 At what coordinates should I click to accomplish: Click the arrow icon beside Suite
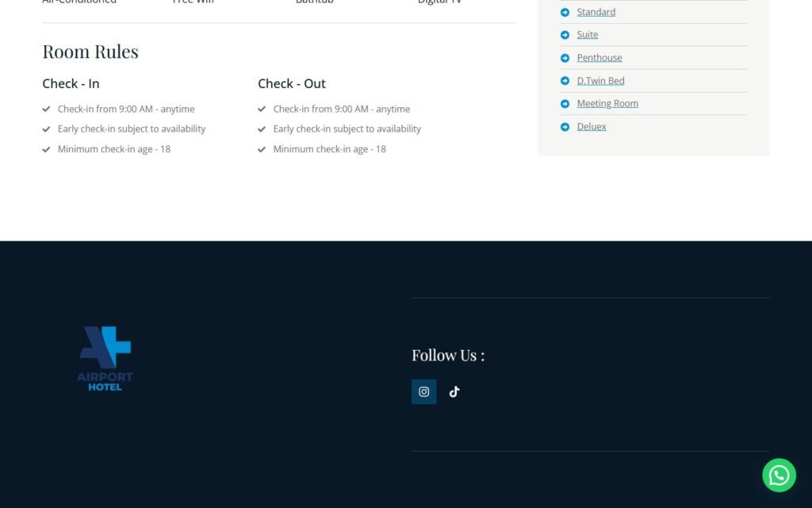[x=565, y=35]
